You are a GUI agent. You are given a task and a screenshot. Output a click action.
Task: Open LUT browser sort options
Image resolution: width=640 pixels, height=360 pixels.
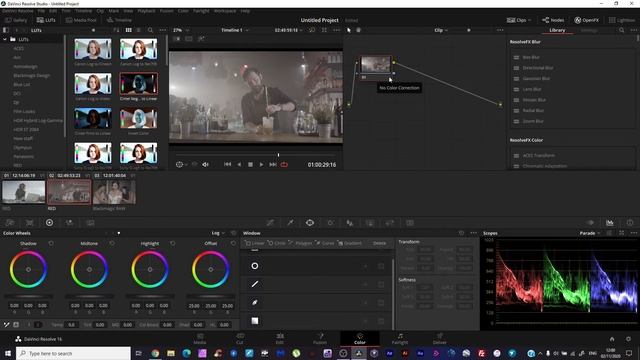116,30
